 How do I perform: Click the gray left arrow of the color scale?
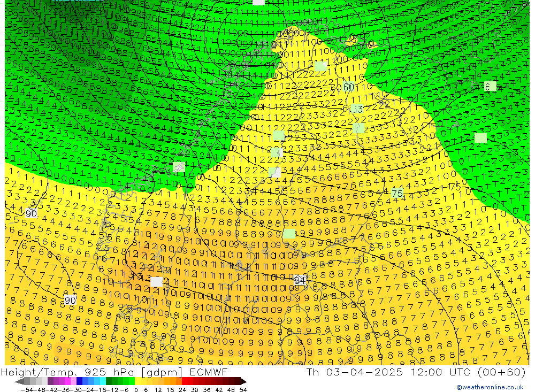point(20,381)
